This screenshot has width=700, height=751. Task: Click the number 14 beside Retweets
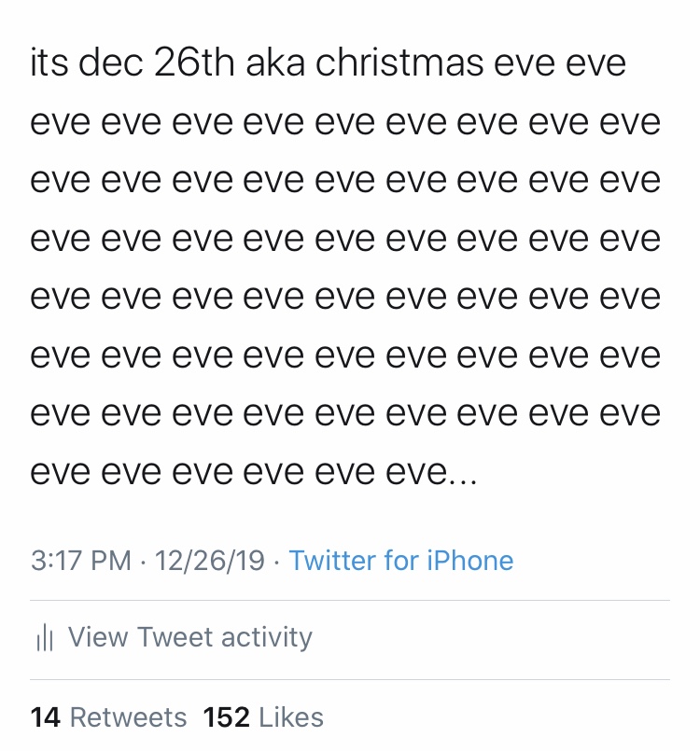[x=45, y=717]
